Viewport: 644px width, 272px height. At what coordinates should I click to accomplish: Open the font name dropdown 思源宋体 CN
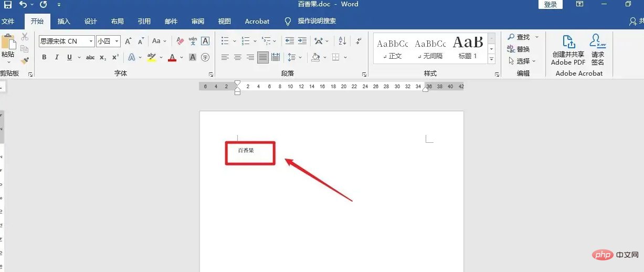click(x=91, y=41)
